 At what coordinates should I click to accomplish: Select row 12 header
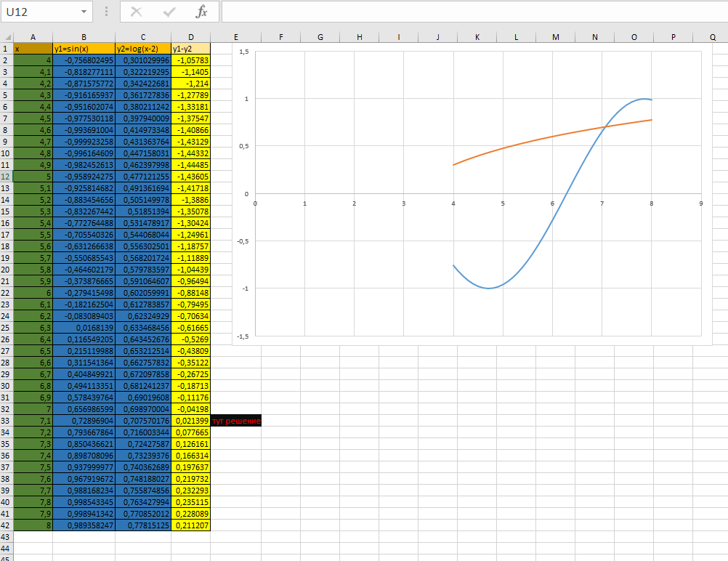click(x=7, y=177)
